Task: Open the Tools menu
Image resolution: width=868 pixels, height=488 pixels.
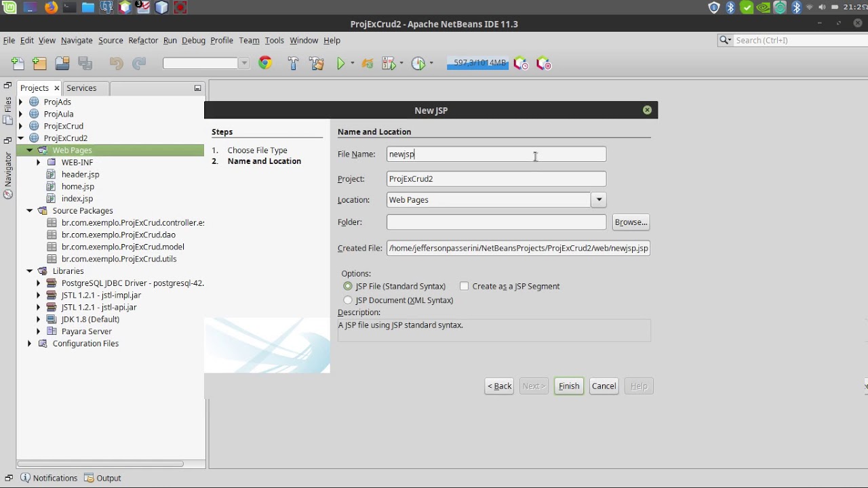Action: pos(274,40)
